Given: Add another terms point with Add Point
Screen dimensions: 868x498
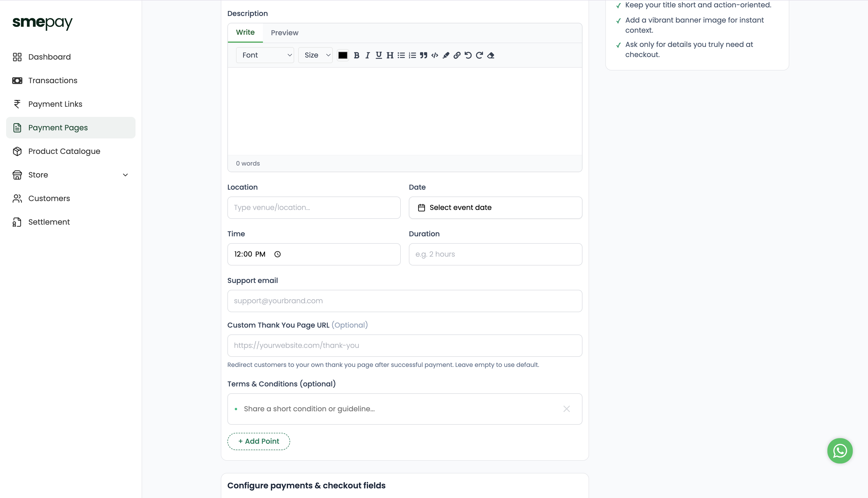Looking at the screenshot, I should pyautogui.click(x=259, y=441).
